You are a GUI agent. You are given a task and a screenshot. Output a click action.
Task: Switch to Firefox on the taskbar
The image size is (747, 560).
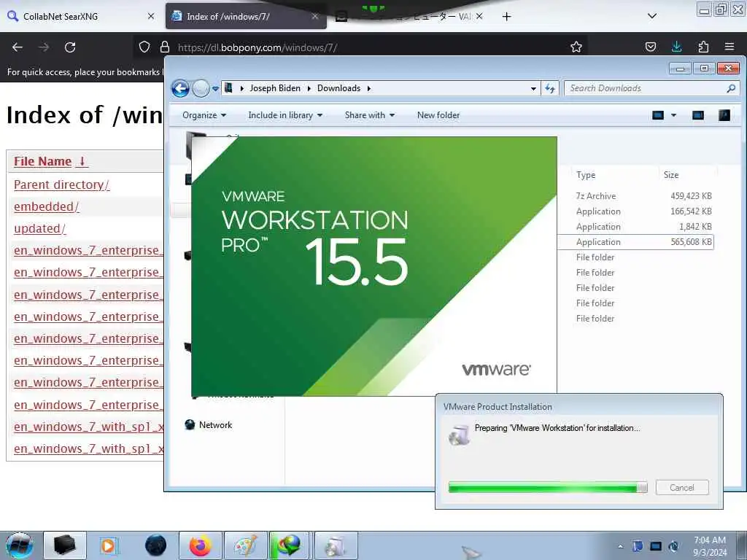click(x=201, y=545)
